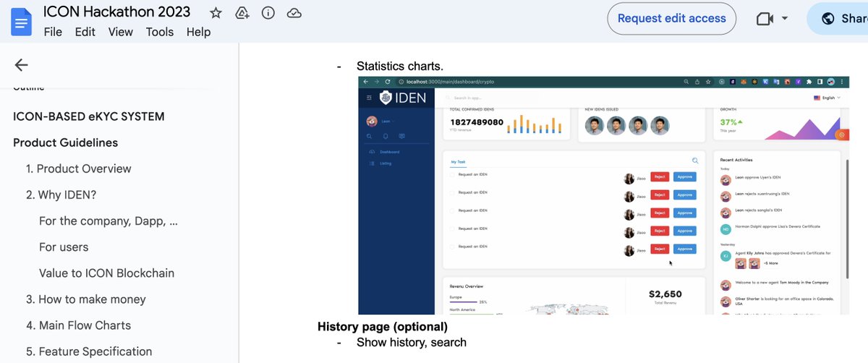Navigate to 2. Why IDEN? section
Screen dimensions: 868x363
pyautogui.click(x=61, y=195)
